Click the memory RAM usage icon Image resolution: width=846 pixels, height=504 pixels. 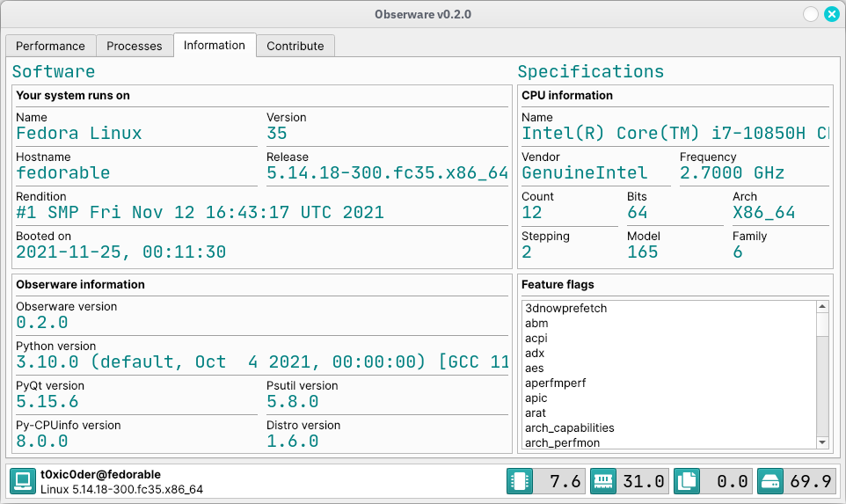click(602, 481)
